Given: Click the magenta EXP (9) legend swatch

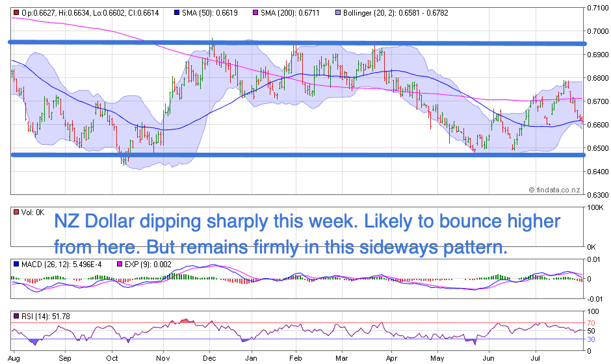Looking at the screenshot, I should (x=120, y=265).
